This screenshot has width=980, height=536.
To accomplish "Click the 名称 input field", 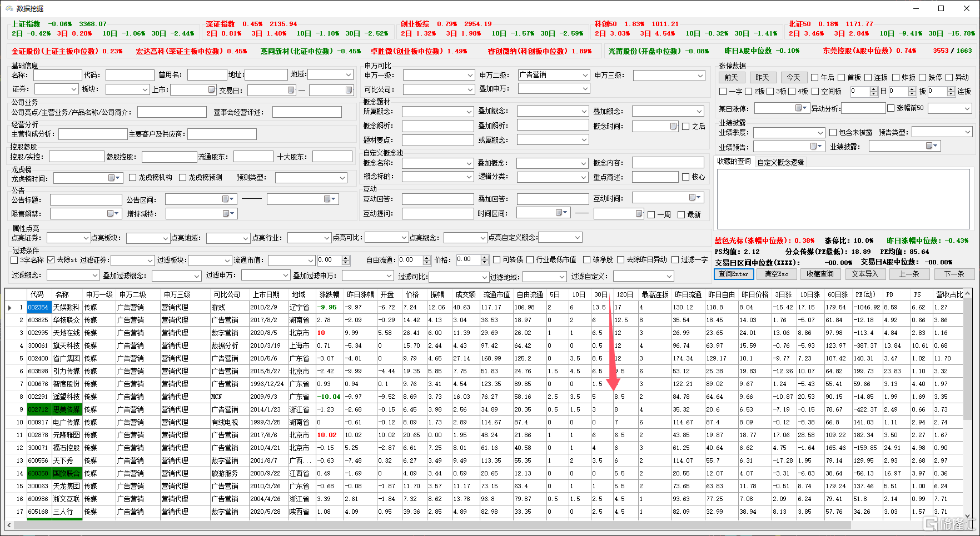I will (x=58, y=75).
